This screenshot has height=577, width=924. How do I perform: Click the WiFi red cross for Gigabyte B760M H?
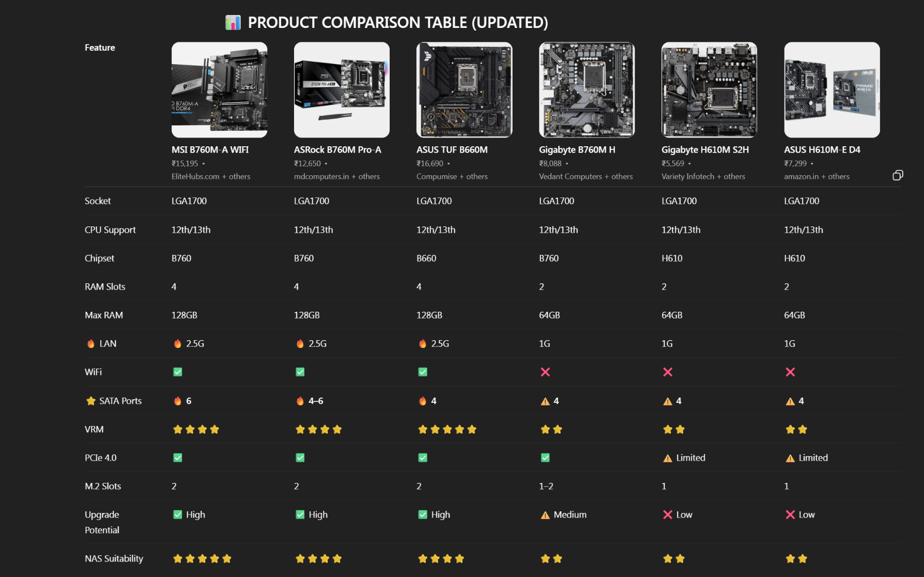point(545,372)
